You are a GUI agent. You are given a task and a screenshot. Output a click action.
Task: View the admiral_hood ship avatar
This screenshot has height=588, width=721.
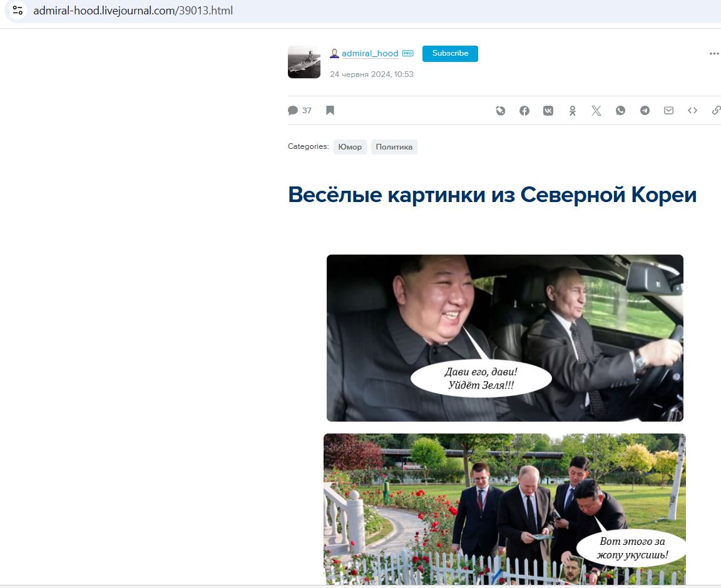coord(304,62)
